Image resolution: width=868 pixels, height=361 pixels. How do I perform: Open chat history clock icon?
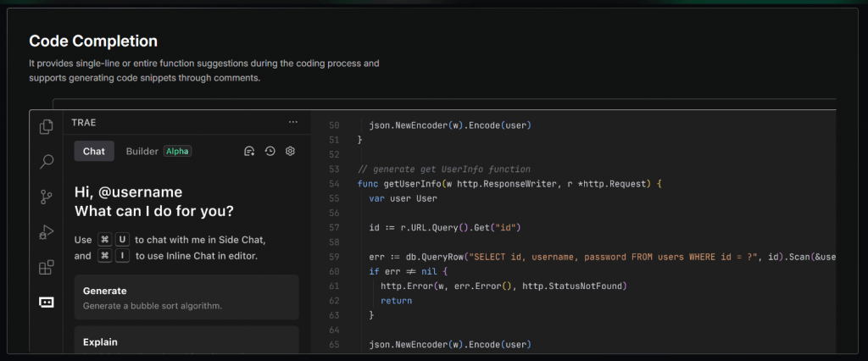(x=270, y=151)
